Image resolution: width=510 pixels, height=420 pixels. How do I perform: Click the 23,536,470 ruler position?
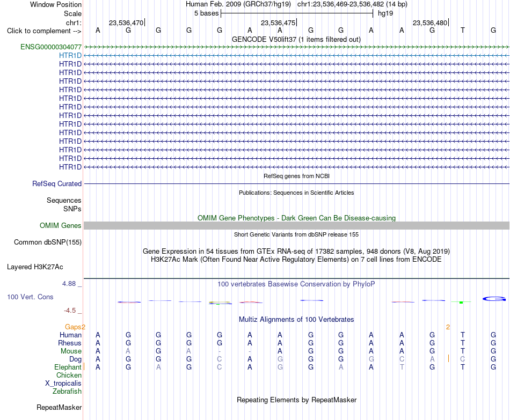126,23
